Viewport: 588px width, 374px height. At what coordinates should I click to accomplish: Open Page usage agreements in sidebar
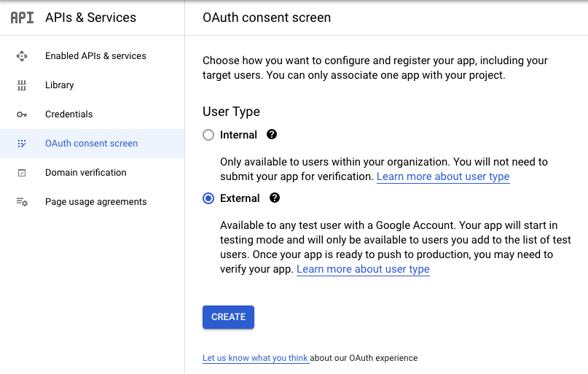(x=93, y=202)
